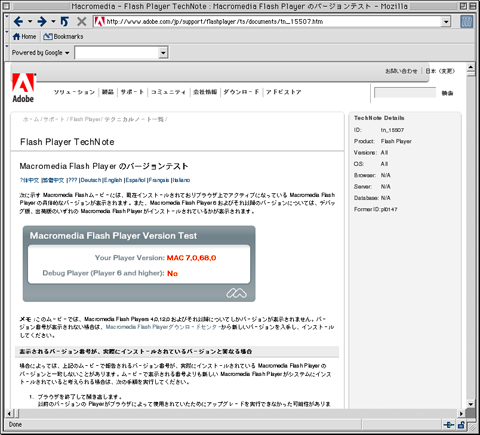Viewport: 480px width, 435px height.
Task: Click the horizontal scrollbar left arrow
Action: pos(9,414)
